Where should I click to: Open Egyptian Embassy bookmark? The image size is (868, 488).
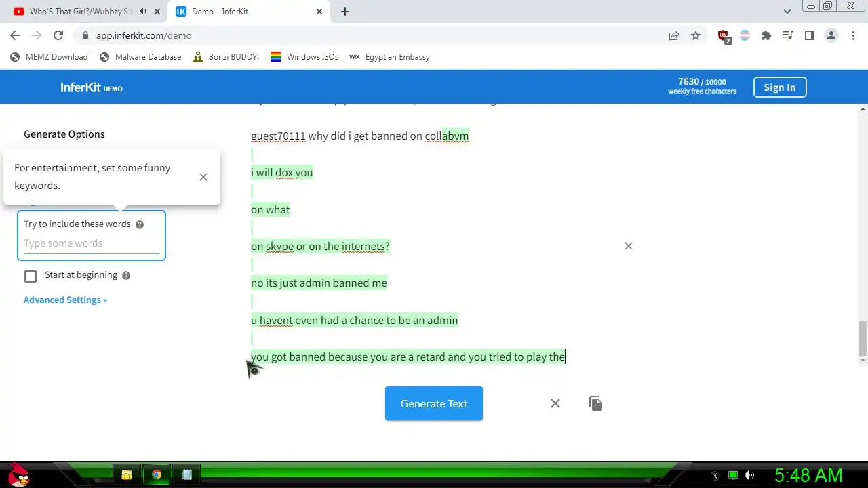tap(390, 57)
